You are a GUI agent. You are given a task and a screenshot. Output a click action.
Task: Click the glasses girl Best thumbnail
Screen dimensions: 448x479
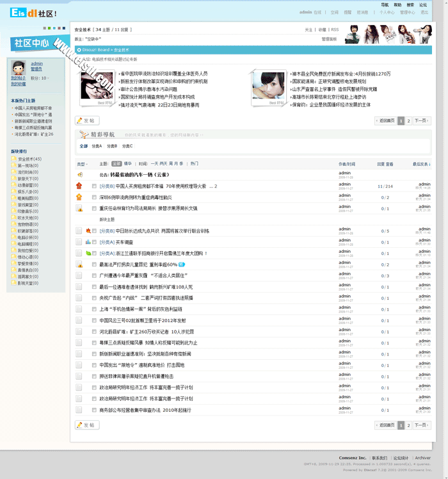coord(97,86)
